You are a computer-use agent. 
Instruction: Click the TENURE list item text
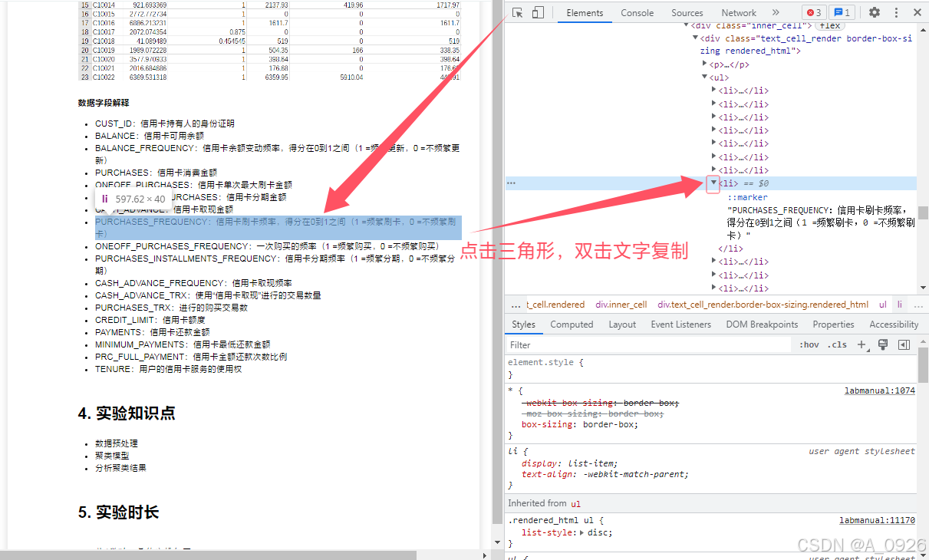[x=169, y=369]
